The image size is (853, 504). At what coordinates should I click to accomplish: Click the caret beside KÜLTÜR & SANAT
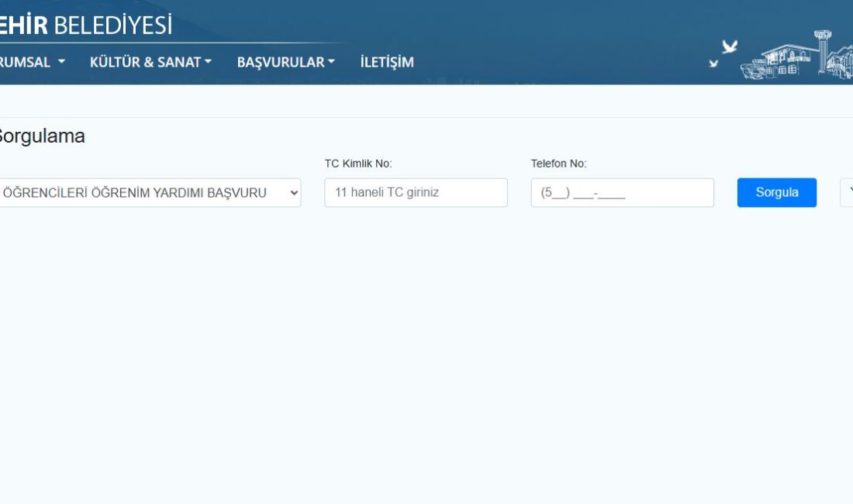[206, 60]
